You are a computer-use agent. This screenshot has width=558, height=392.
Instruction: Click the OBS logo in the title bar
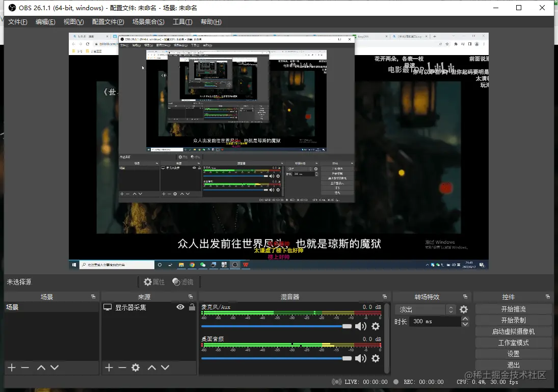(x=12, y=8)
